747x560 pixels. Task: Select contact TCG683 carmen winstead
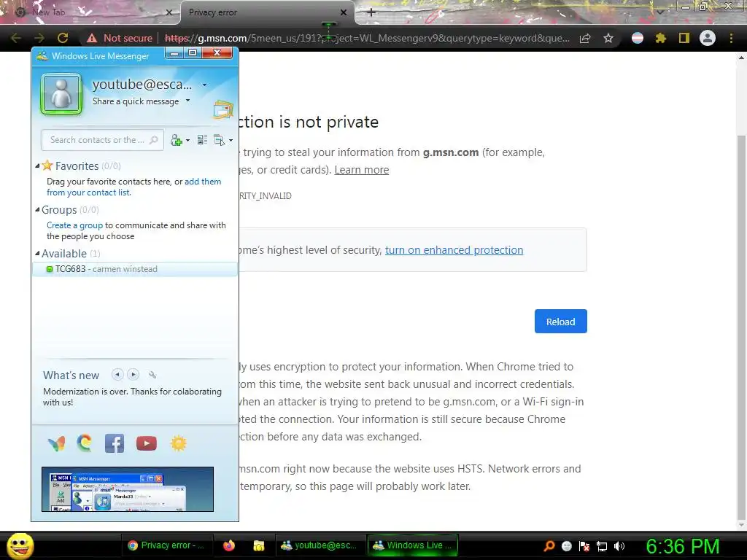pos(135,269)
